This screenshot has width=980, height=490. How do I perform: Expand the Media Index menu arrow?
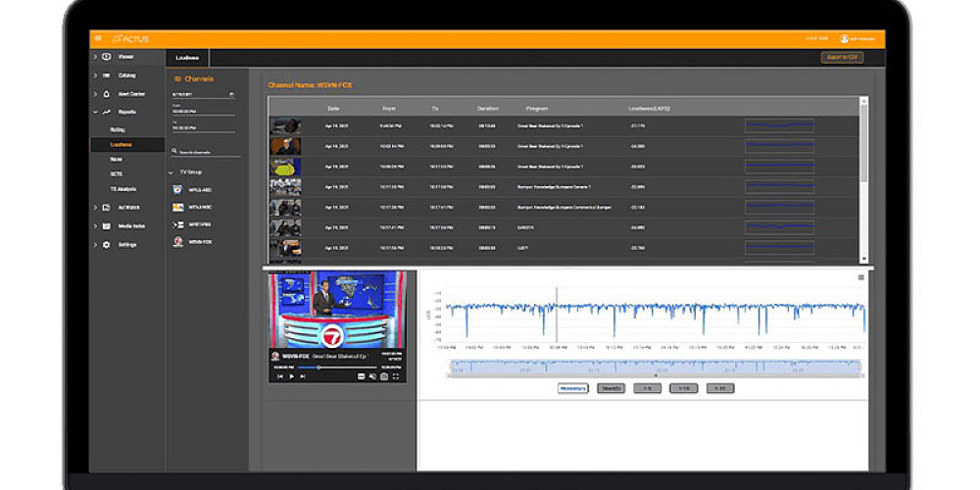95,226
